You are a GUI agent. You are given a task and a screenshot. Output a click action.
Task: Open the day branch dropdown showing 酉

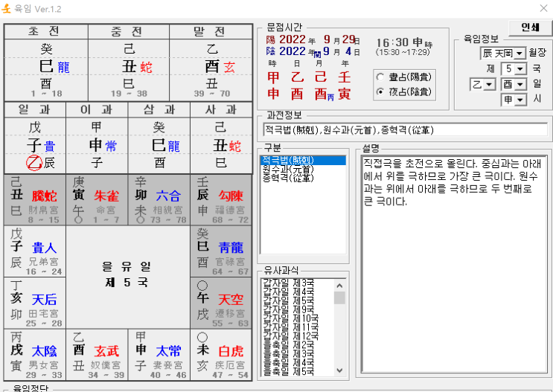[x=514, y=84]
